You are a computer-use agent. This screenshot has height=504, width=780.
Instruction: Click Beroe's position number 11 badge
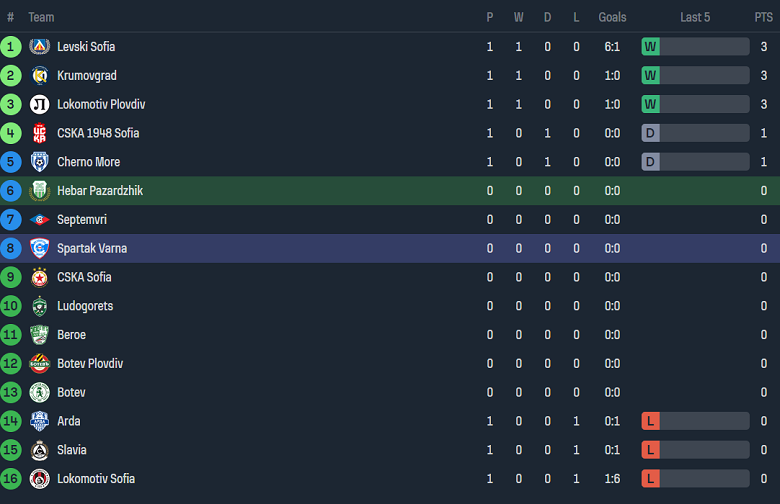tap(11, 335)
